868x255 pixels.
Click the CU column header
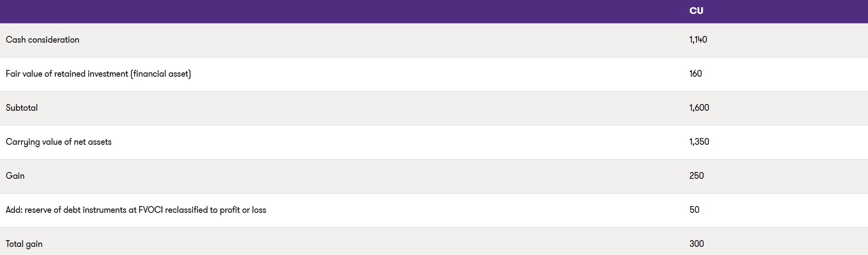coord(696,11)
